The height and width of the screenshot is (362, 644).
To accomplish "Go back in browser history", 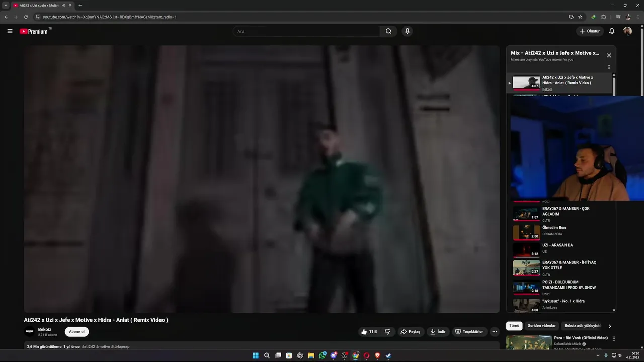I will tap(6, 17).
